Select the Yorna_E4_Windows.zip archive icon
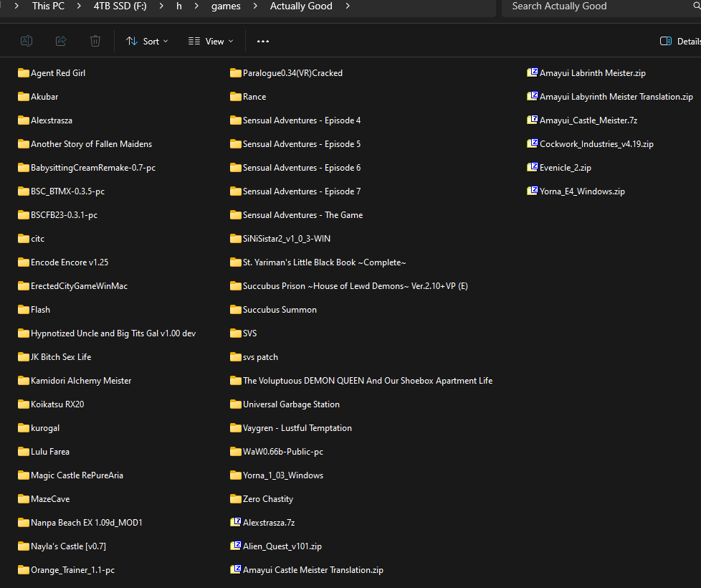The image size is (701, 588). tap(533, 191)
